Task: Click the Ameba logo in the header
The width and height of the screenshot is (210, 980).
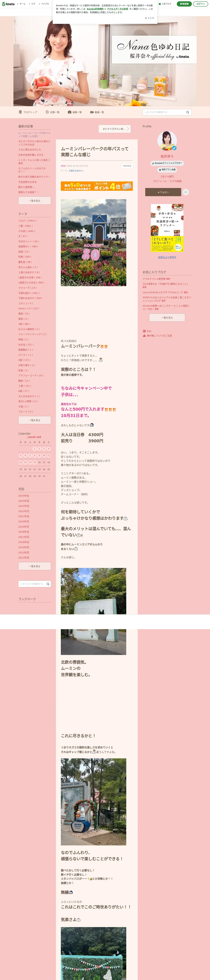Action: click(x=8, y=4)
